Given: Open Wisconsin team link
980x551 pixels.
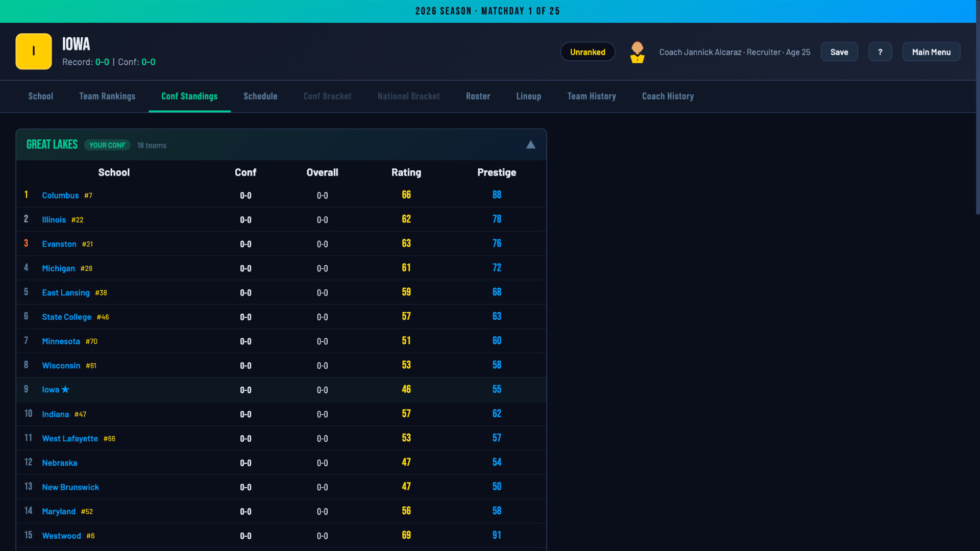Looking at the screenshot, I should 61,366.
